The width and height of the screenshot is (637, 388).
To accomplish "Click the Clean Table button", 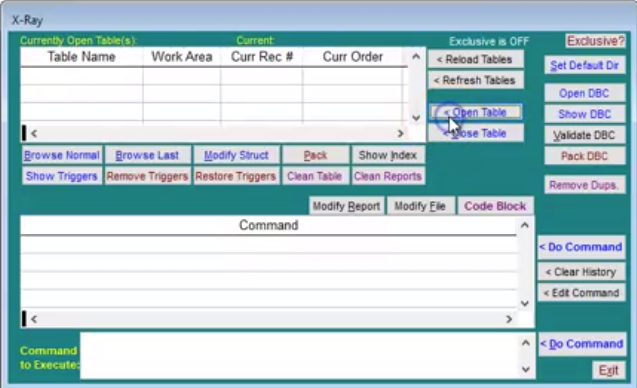I will pos(315,176).
